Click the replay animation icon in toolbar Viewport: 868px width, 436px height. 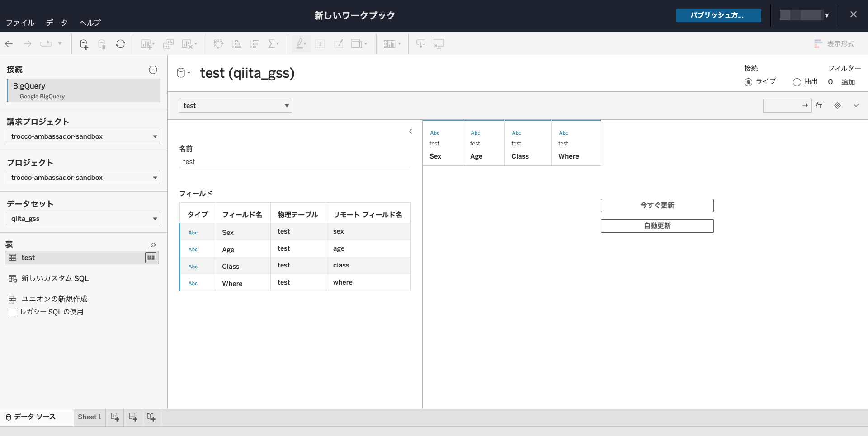point(46,44)
